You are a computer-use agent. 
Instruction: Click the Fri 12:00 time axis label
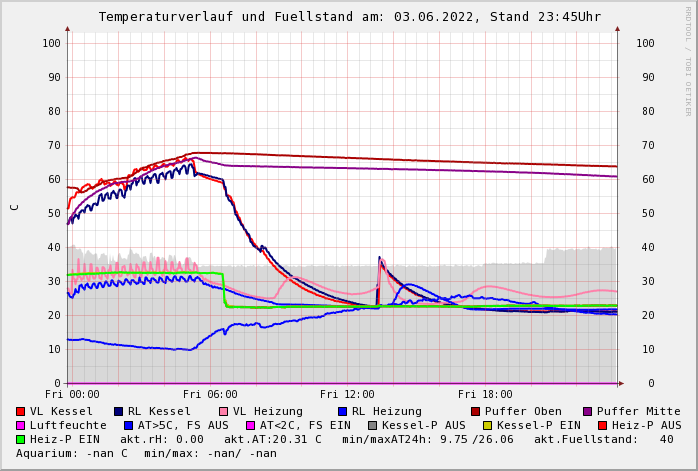point(348,394)
